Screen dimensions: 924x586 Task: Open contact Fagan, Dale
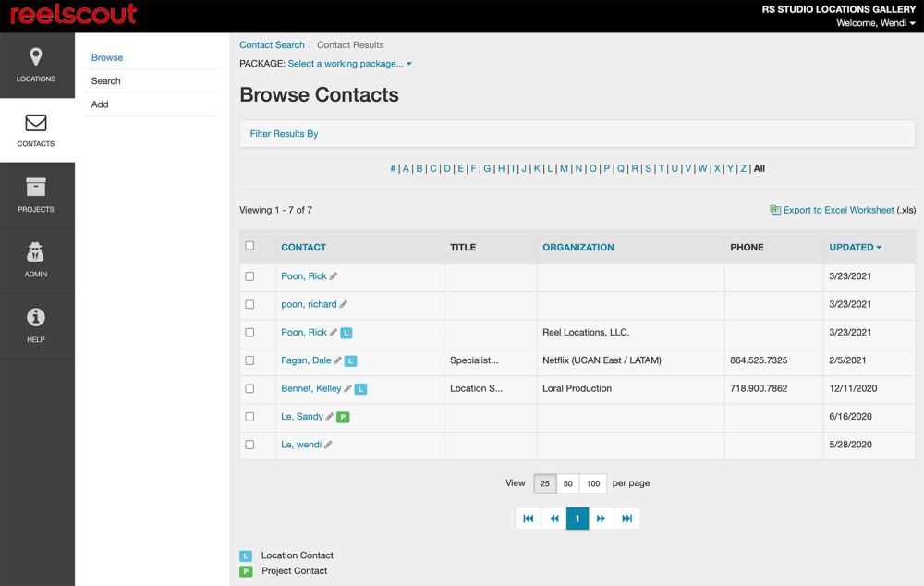click(306, 360)
